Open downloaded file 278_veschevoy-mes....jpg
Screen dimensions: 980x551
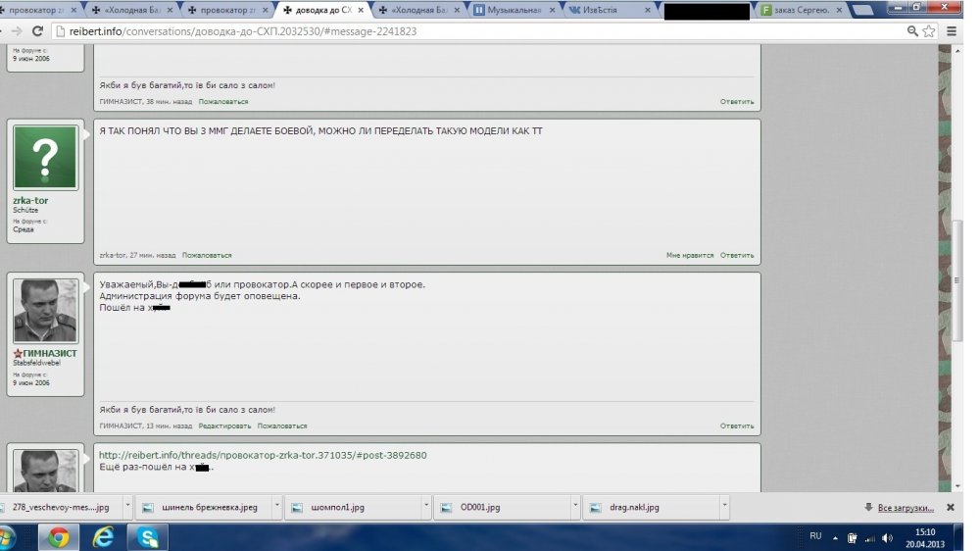[x=61, y=507]
